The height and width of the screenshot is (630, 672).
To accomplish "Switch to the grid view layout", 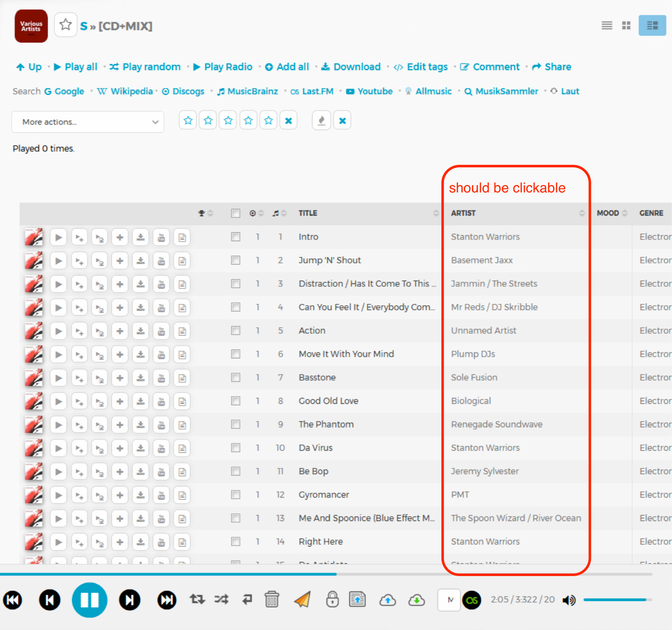I will [626, 26].
